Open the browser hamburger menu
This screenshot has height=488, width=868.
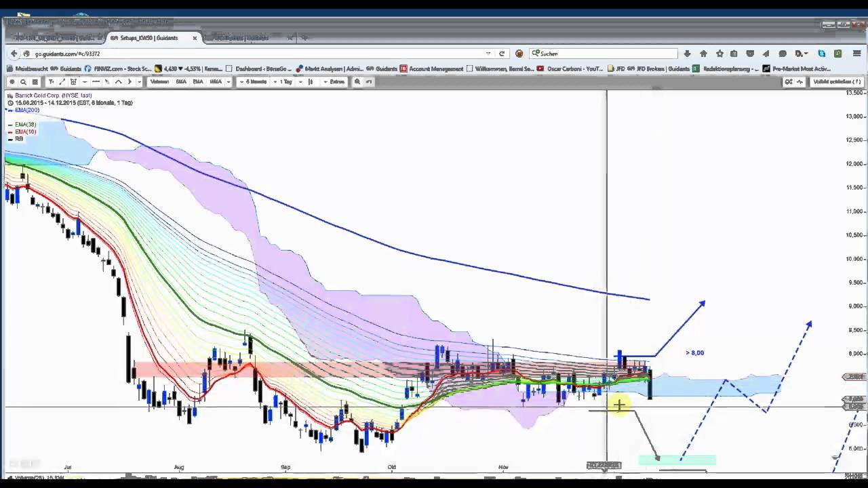point(857,54)
